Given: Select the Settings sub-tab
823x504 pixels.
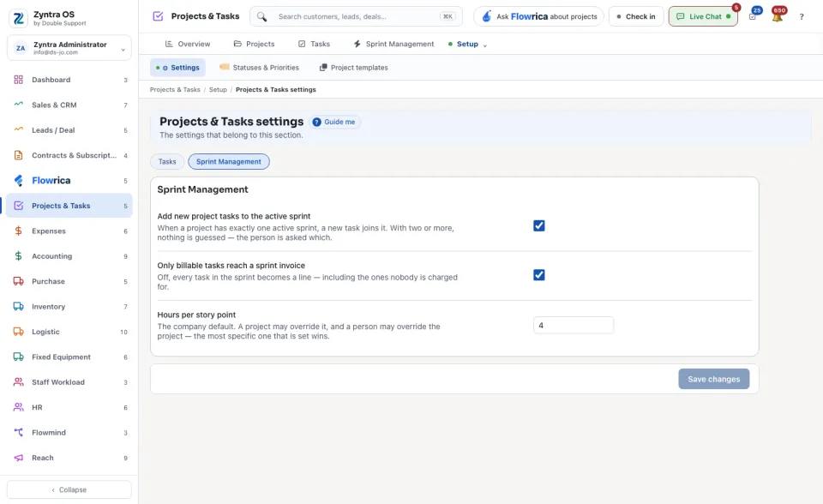Looking at the screenshot, I should 178,68.
